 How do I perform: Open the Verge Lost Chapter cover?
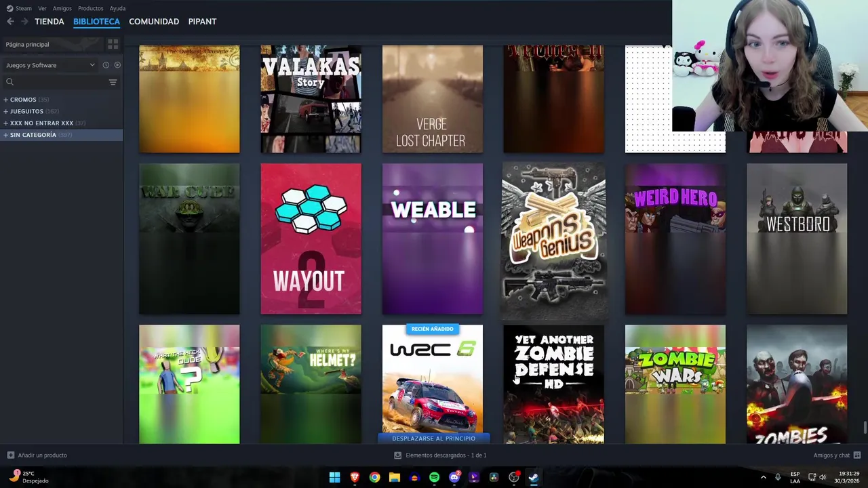433,99
